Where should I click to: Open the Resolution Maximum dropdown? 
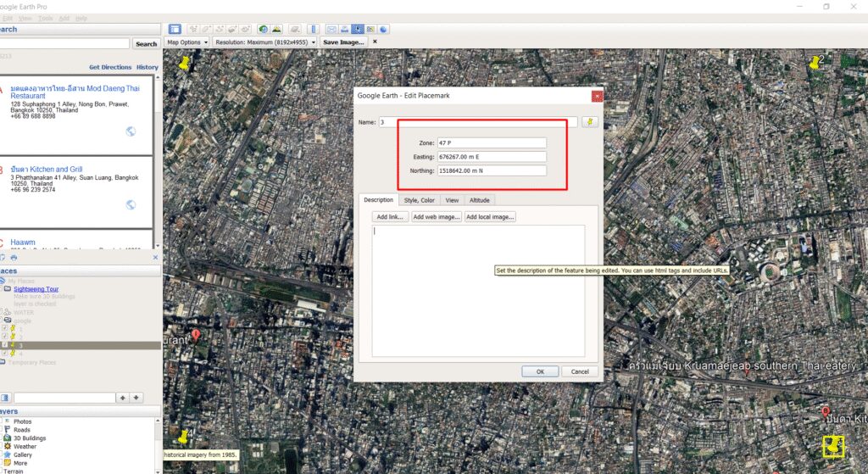pyautogui.click(x=265, y=42)
